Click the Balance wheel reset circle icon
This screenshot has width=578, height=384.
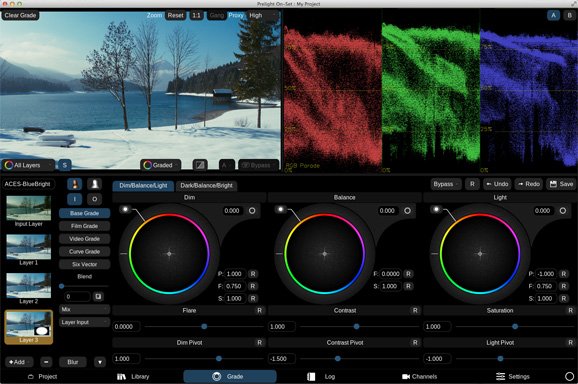pyautogui.click(x=407, y=211)
